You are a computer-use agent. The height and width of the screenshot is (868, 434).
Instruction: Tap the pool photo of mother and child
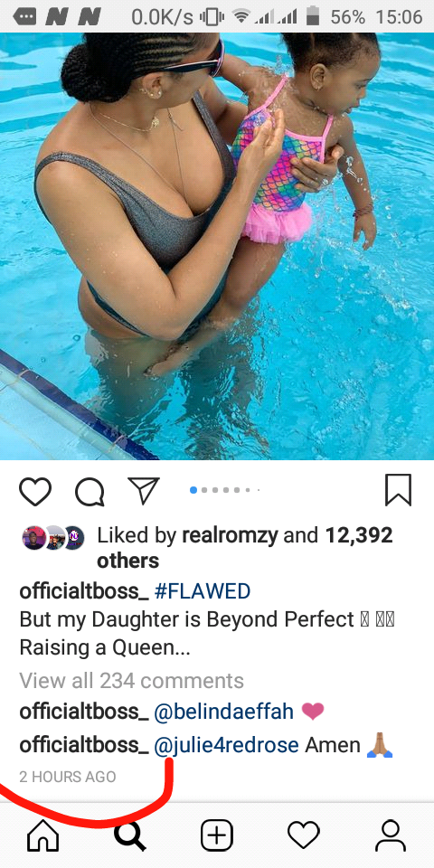pos(217,246)
